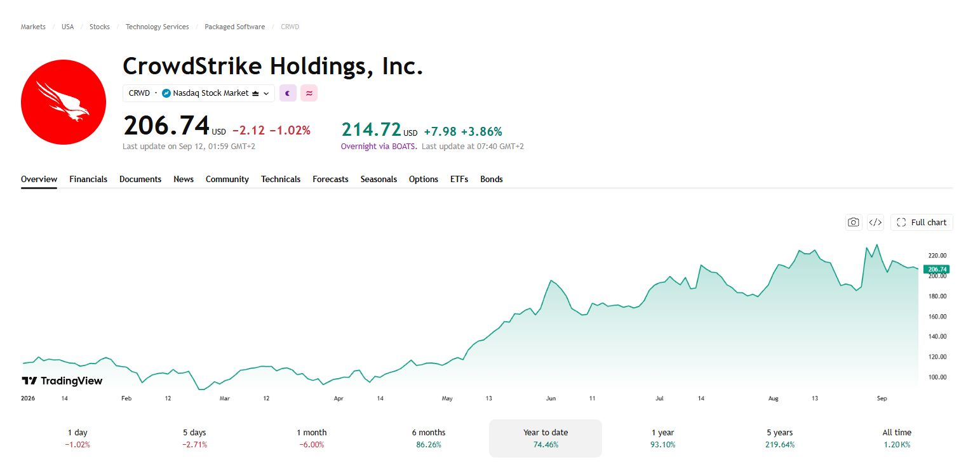
Task: Click the purple moon extended-hours icon
Action: point(288,93)
